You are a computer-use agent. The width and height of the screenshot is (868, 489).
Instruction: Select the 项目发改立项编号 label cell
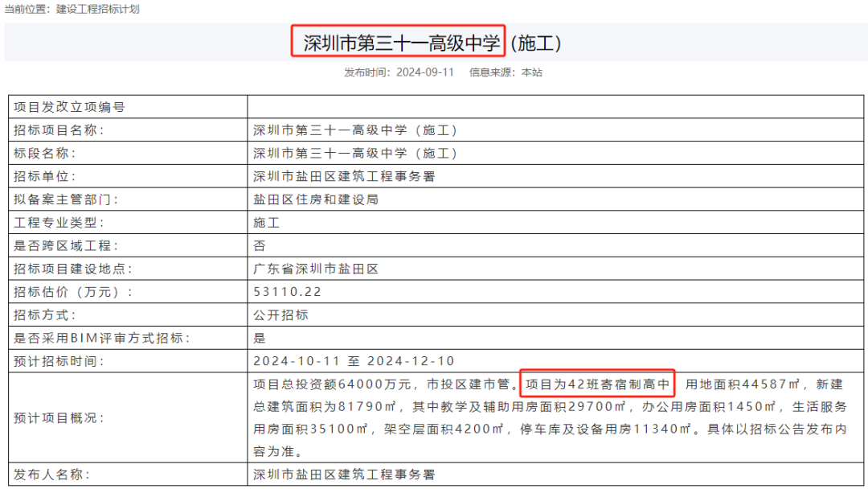click(128, 107)
